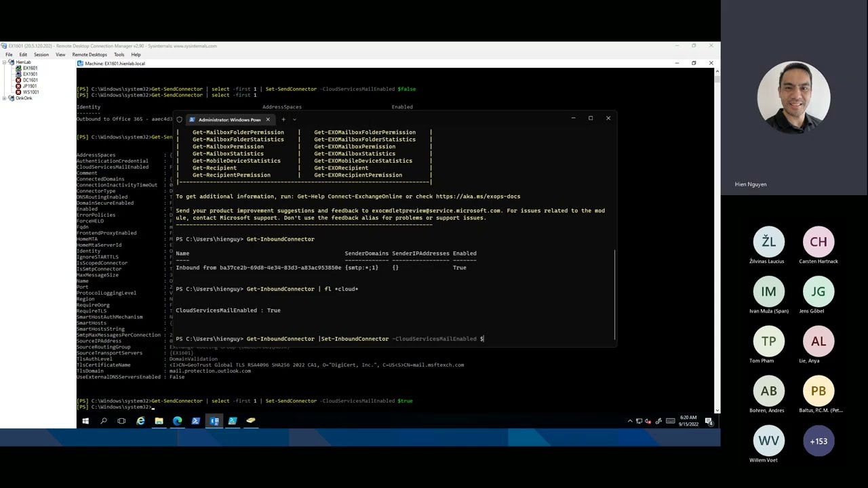Select the Administrator: Windows PowerShell tab
868x488 pixels.
coord(229,119)
